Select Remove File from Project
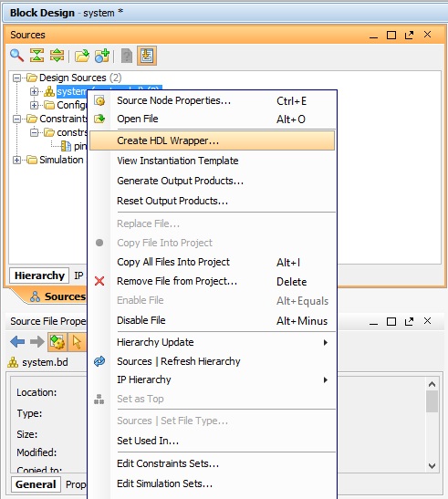 213,281
